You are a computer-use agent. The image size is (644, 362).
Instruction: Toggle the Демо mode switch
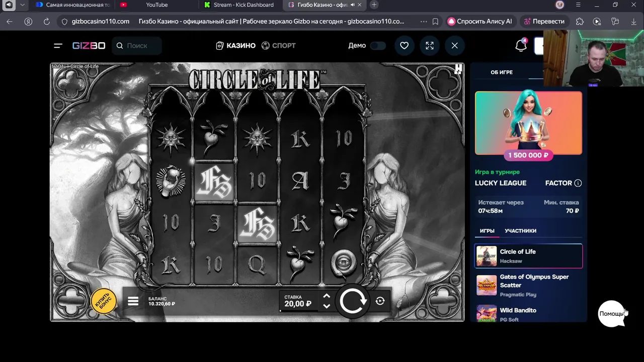[378, 46]
